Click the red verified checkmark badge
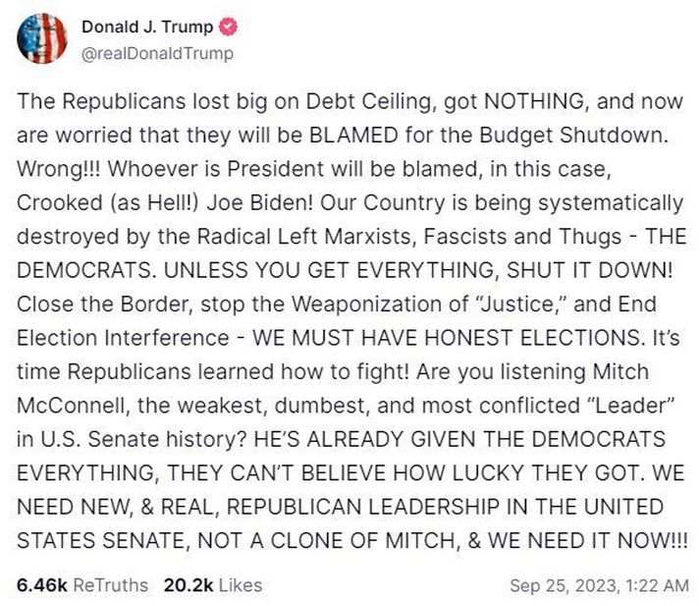Image resolution: width=700 pixels, height=606 pixels. click(x=228, y=28)
